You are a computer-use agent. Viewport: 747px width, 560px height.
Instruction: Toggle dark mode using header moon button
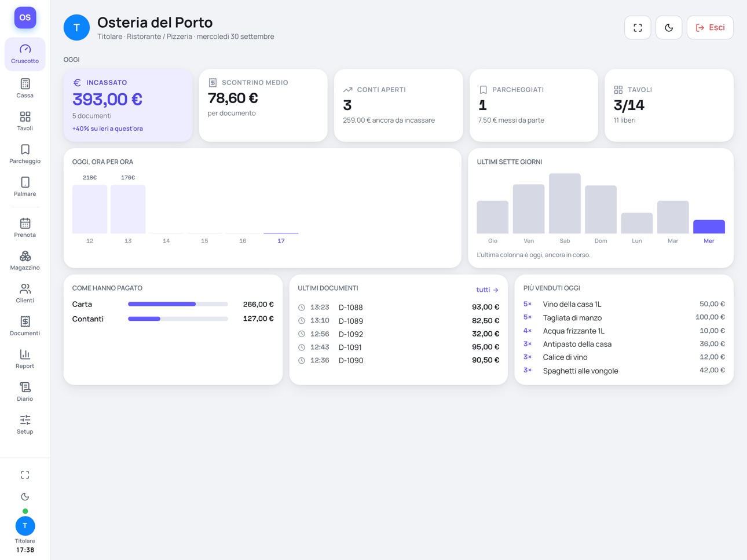click(669, 28)
